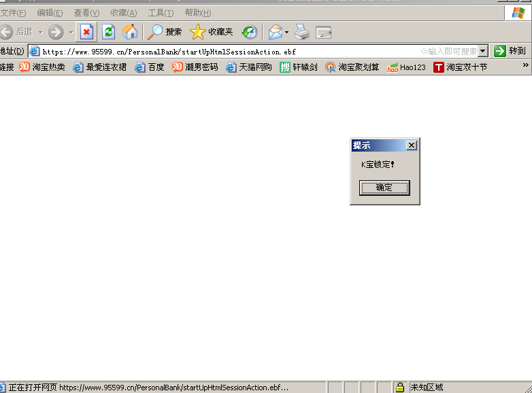Viewport: 532px width, 393px height.
Task: Click the page icon in address bar
Action: coord(34,51)
